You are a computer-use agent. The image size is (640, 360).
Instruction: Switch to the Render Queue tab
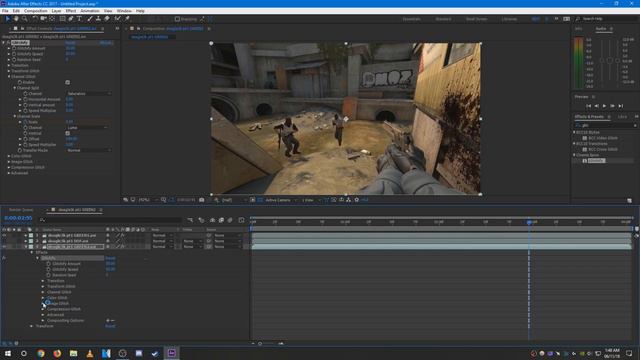tap(21, 210)
